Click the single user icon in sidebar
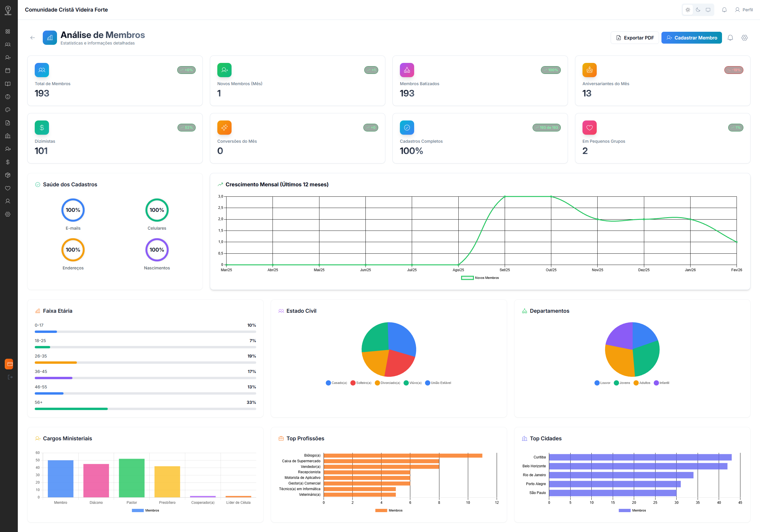This screenshot has height=532, width=760. 8,201
